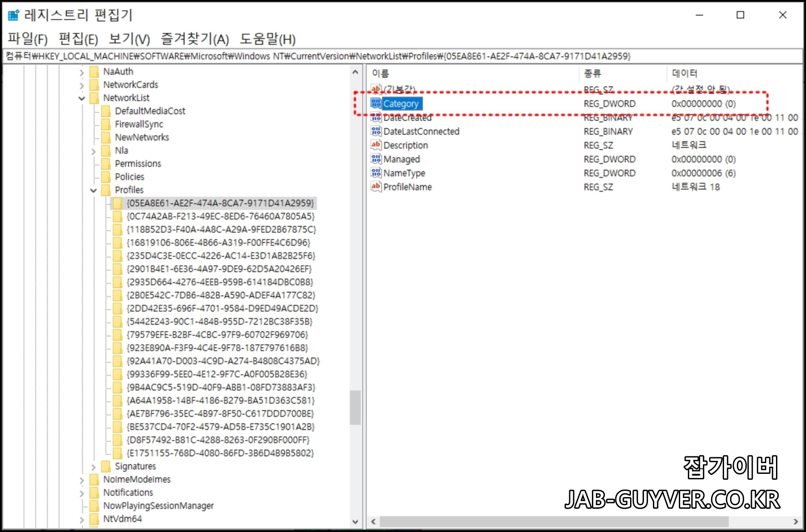806x532 pixels.
Task: Click the Registry Editor title bar icon
Action: pyautogui.click(x=14, y=15)
